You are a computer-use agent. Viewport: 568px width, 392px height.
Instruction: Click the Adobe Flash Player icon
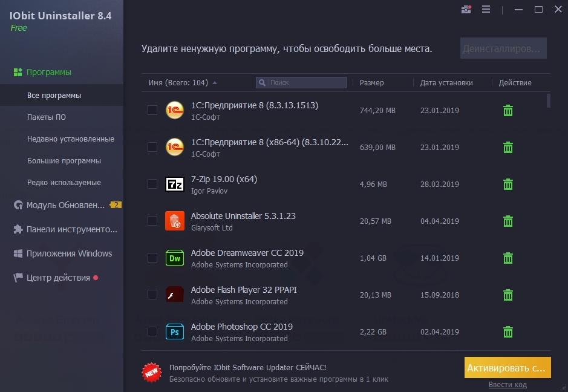(175, 295)
